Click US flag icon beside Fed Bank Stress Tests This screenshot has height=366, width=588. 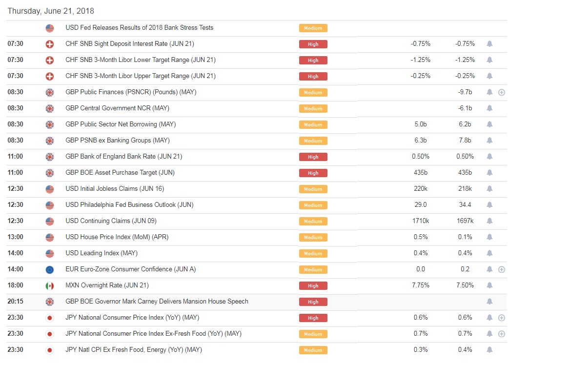coord(49,28)
